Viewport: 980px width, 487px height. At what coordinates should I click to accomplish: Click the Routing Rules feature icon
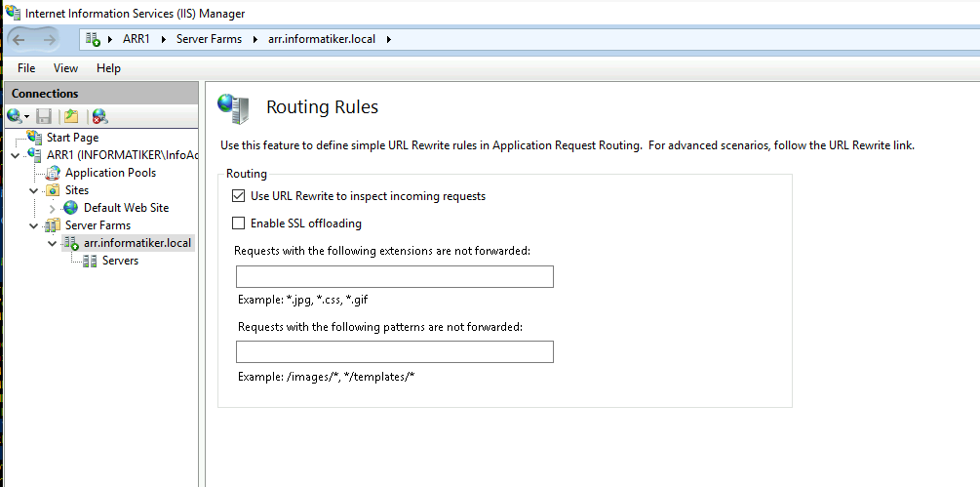click(233, 108)
